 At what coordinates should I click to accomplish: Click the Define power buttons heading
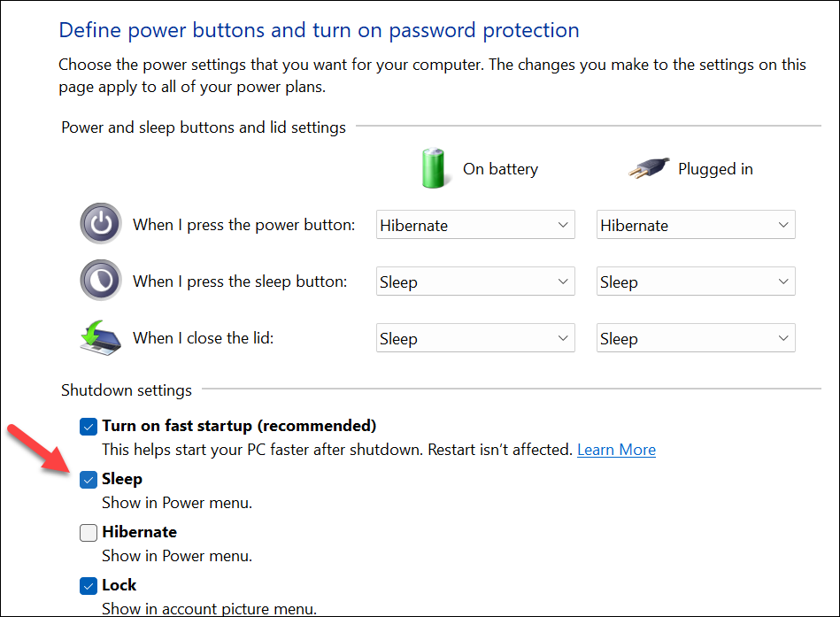(x=319, y=29)
